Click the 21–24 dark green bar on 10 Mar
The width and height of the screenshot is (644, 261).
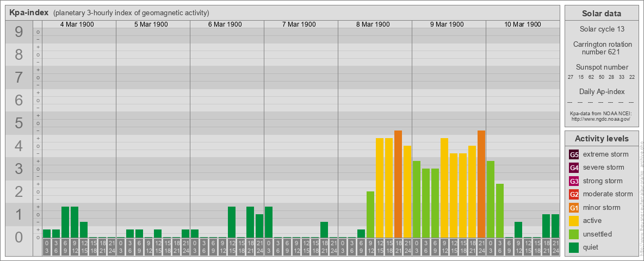pyautogui.click(x=555, y=226)
